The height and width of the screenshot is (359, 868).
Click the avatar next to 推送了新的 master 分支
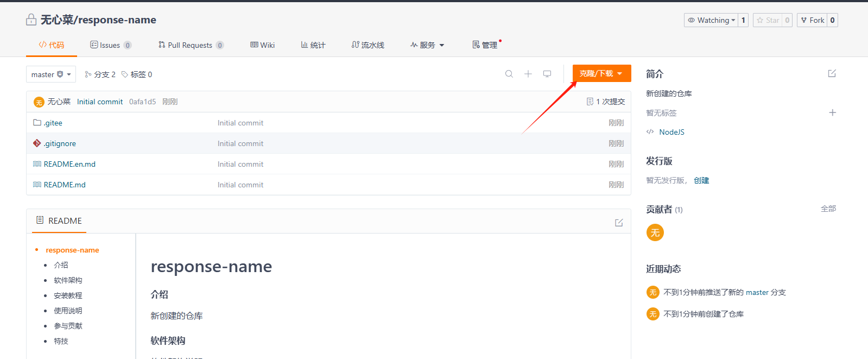pyautogui.click(x=653, y=292)
